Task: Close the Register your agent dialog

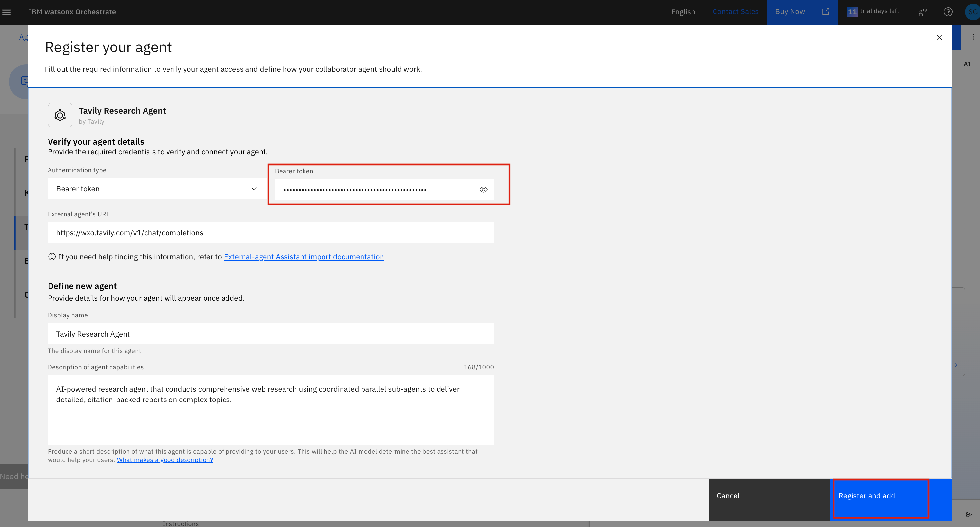Action: [939, 37]
